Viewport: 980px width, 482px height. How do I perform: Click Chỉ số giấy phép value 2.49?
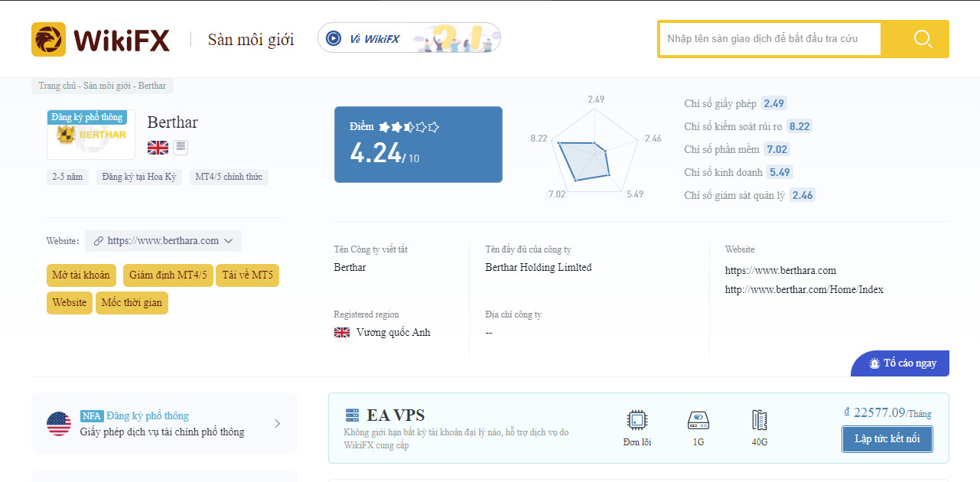774,103
